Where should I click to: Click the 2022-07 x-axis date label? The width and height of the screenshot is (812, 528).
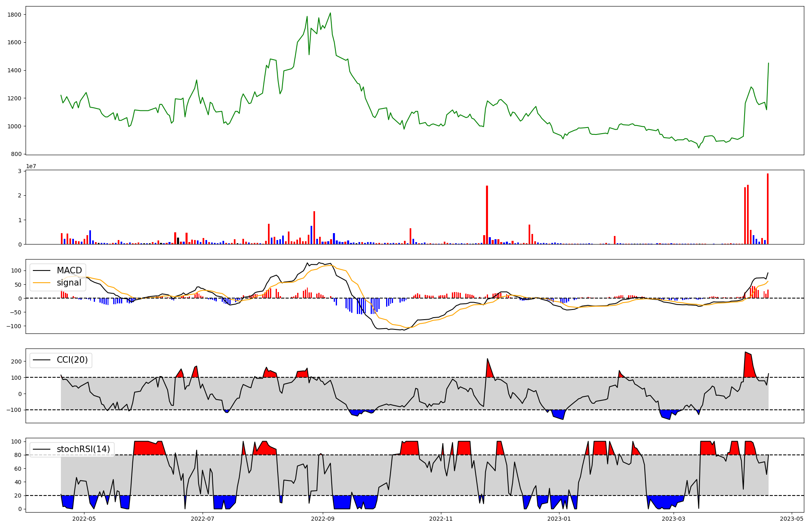[x=202, y=519]
